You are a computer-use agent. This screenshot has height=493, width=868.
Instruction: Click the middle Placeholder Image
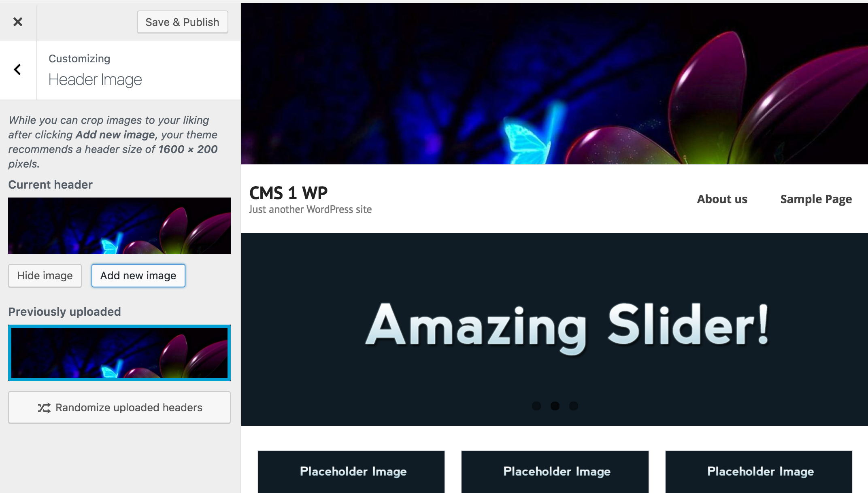click(555, 472)
